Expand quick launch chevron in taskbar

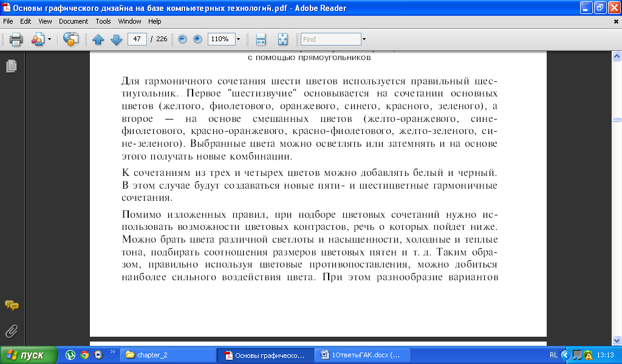tap(112, 352)
